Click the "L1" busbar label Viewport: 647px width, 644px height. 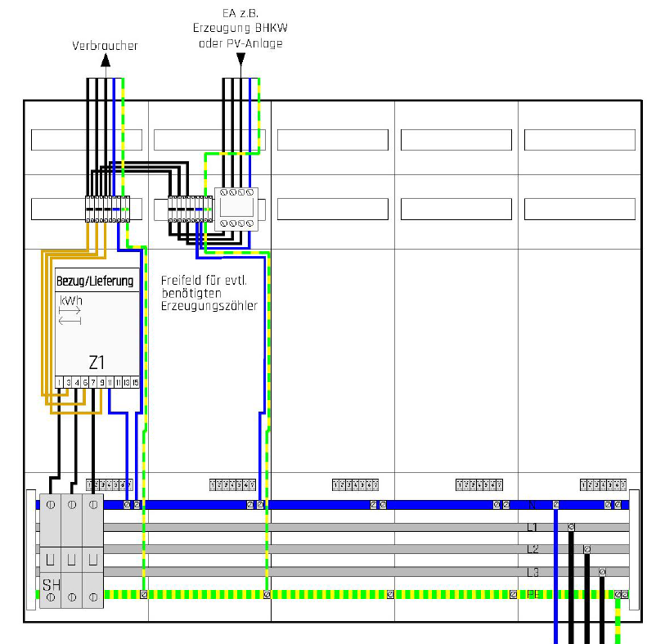532,527
